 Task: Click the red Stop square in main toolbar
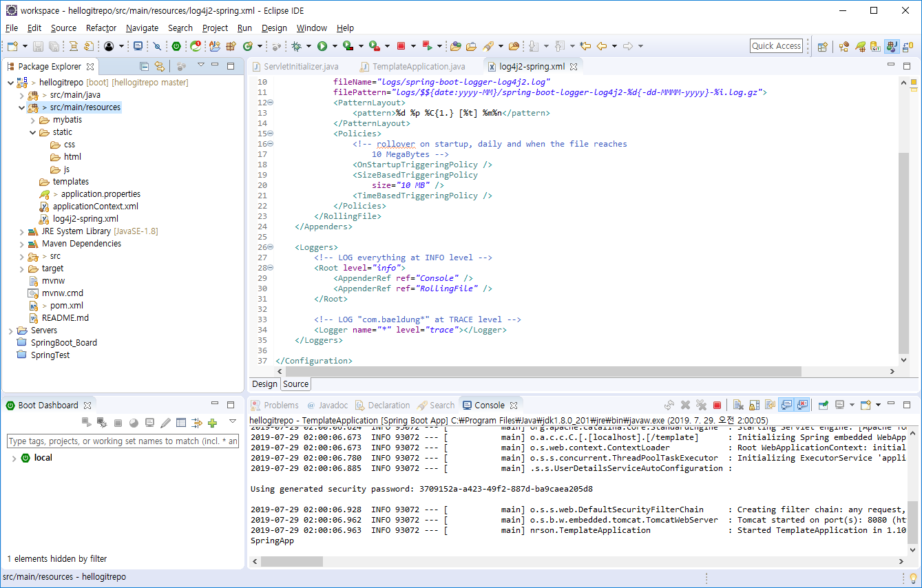point(401,46)
